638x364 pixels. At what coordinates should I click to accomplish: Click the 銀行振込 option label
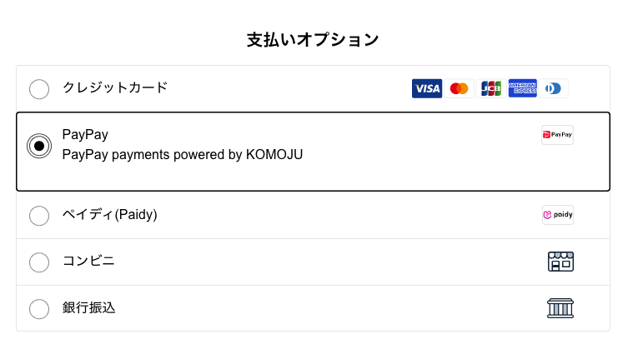coord(88,307)
